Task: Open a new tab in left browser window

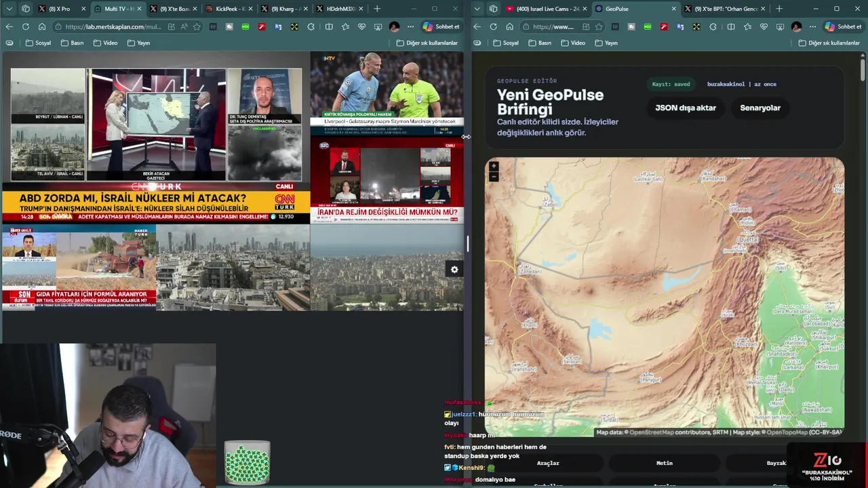Action: point(377,9)
